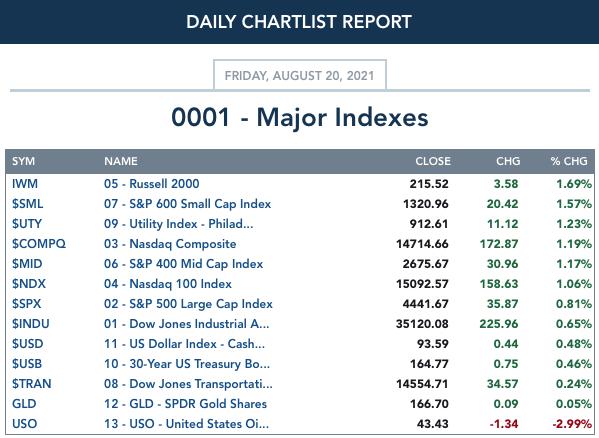Select the $USB symbol link
The height and width of the screenshot is (438, 599).
(27, 364)
